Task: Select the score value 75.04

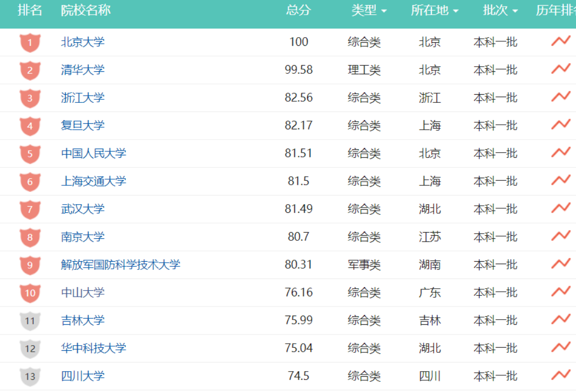Action: 298,348
